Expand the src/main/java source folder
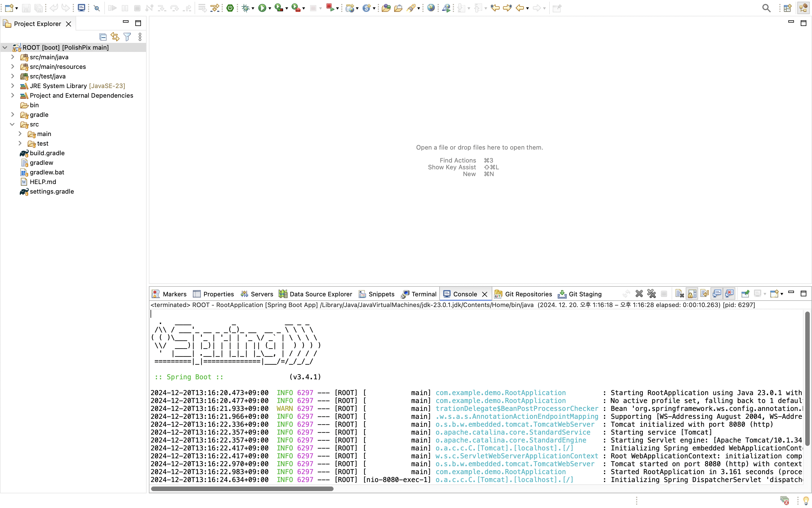 point(13,57)
